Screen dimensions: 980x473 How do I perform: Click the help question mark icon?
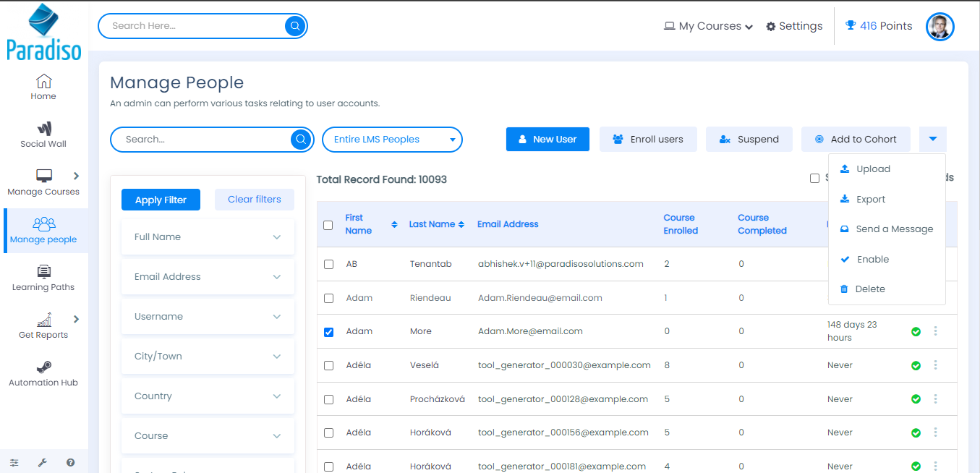tap(70, 462)
